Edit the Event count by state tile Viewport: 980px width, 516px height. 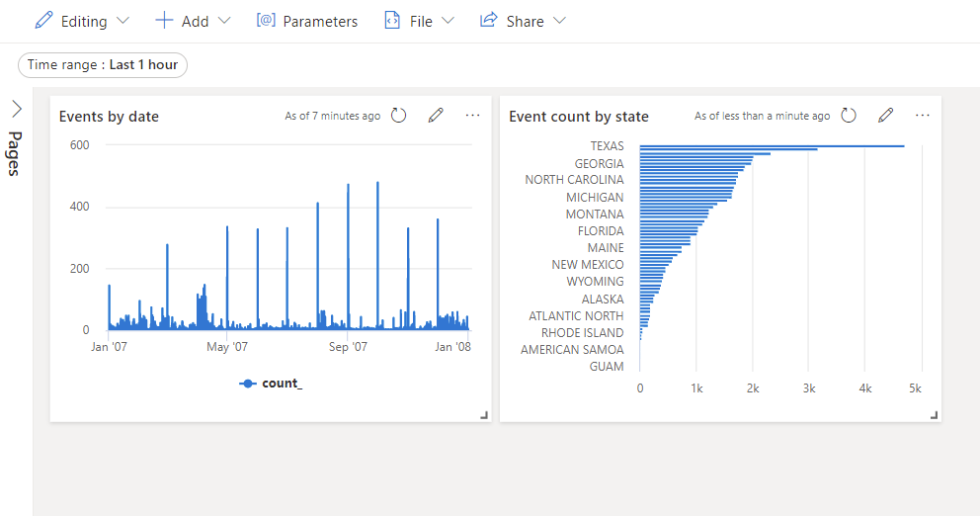click(885, 115)
